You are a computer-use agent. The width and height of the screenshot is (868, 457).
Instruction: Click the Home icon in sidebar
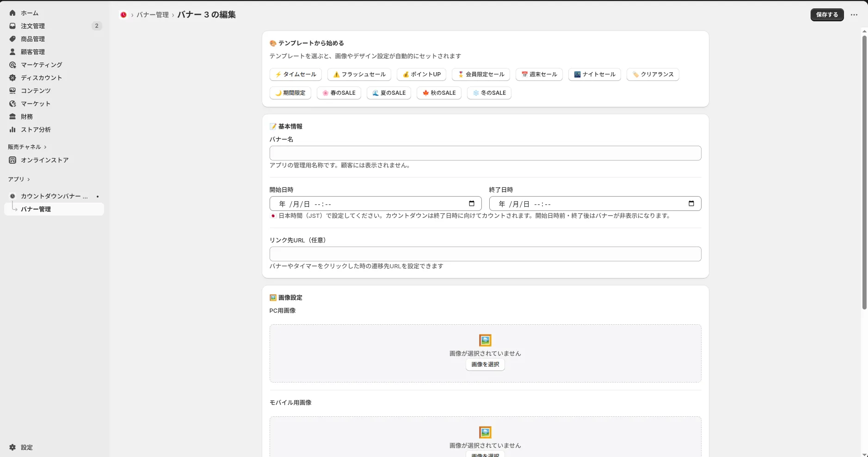pos(12,13)
